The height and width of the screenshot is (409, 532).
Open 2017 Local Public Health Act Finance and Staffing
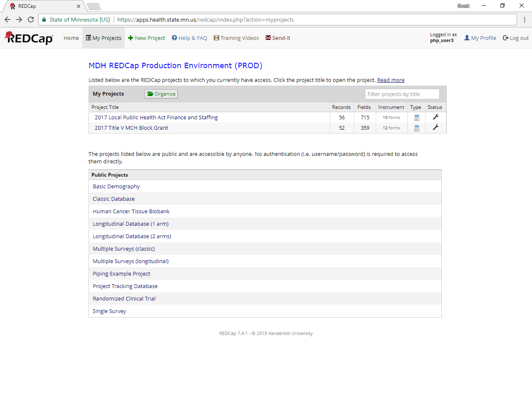click(156, 118)
